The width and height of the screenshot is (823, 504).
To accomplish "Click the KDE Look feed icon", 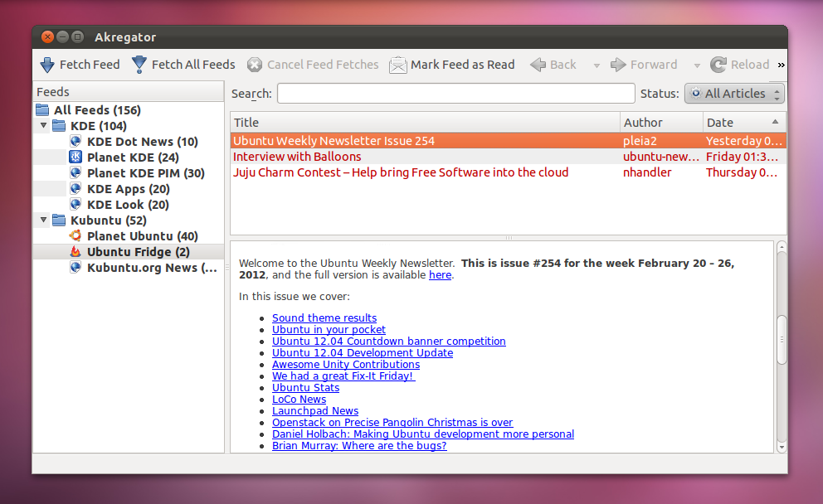I will coord(75,204).
